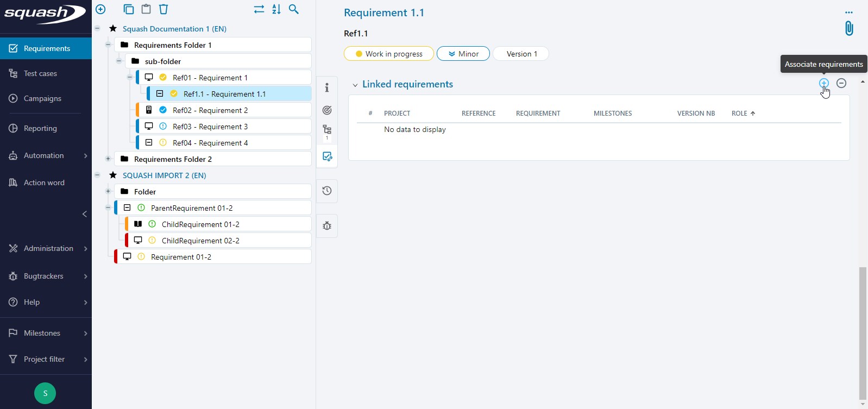Open the attachments paperclip icon

coord(848,28)
